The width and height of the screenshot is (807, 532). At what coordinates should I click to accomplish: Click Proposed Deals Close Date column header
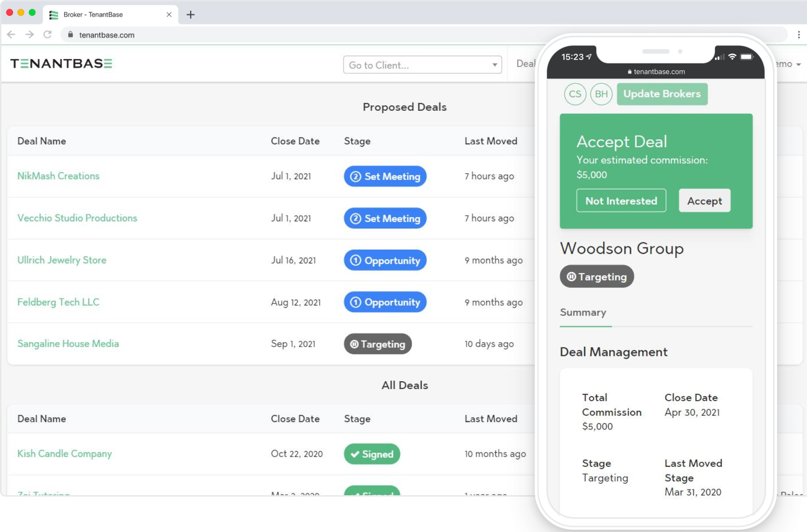click(295, 141)
